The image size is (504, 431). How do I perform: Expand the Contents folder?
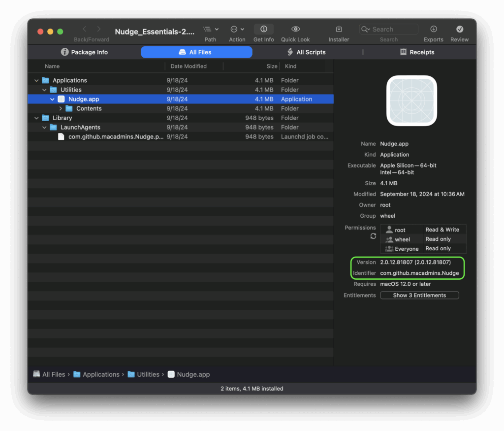tap(61, 108)
